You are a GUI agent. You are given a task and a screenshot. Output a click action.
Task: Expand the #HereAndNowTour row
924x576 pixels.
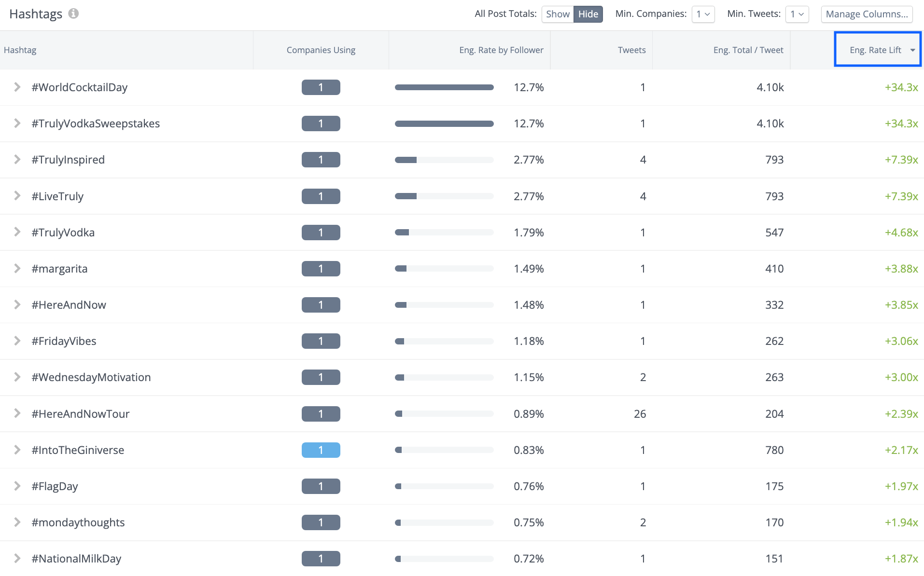click(x=17, y=413)
